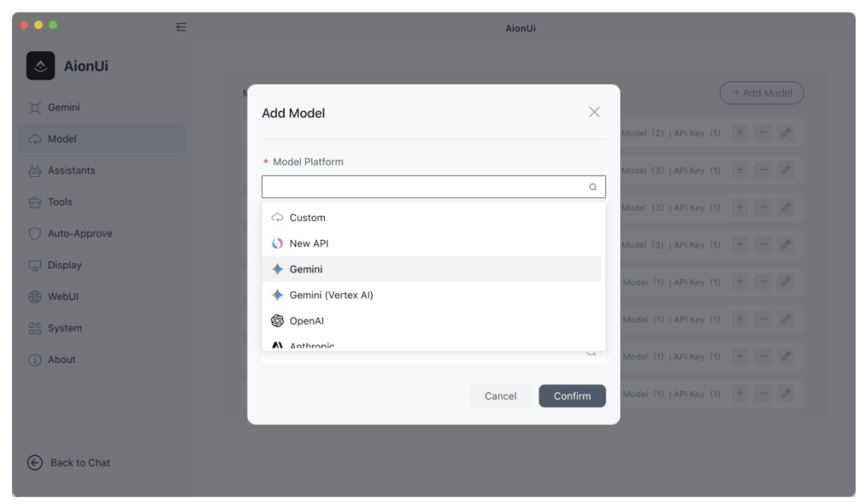Collapse the sidebar with the toggle icon
This screenshot has width=862, height=504.
pyautogui.click(x=181, y=27)
